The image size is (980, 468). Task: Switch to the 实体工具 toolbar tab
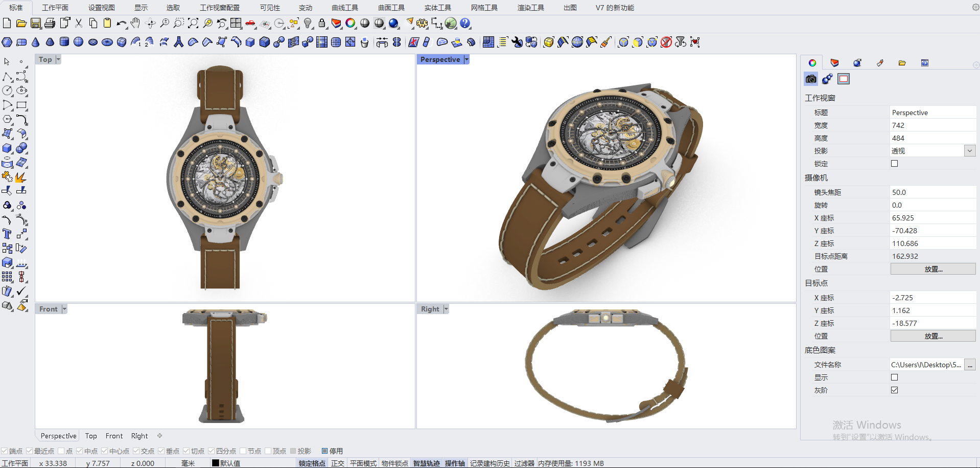(x=438, y=8)
